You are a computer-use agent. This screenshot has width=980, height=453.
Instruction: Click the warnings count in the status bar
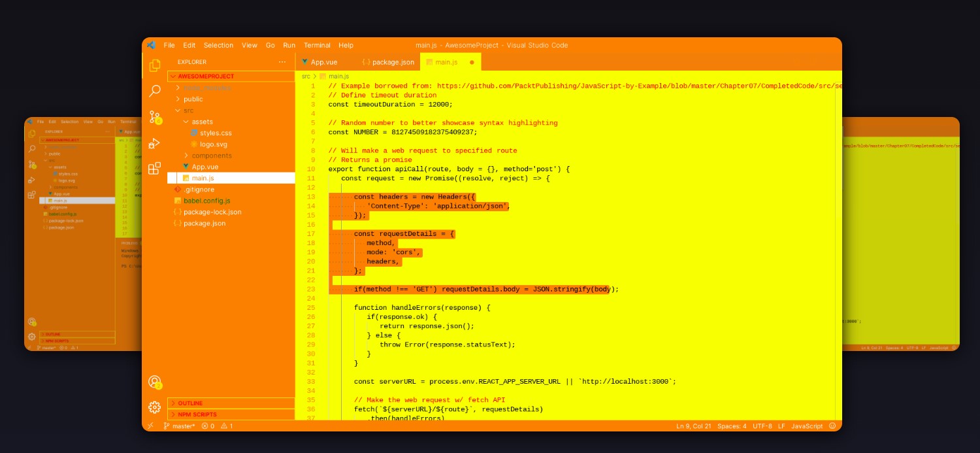227,426
